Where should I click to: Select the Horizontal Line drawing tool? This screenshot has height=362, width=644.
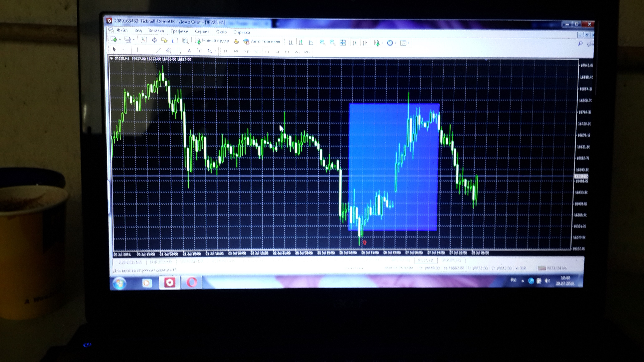tap(148, 50)
